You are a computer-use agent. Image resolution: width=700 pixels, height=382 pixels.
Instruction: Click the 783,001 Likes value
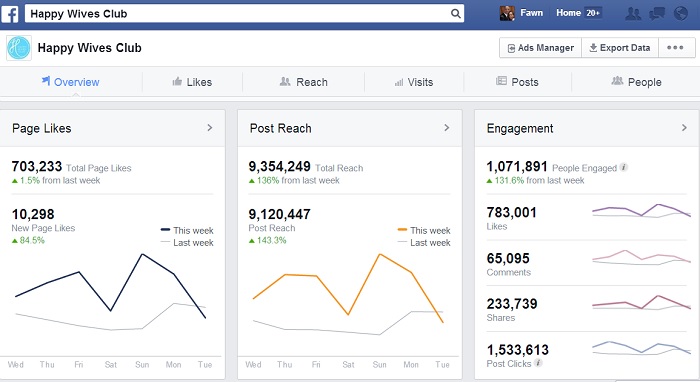512,212
